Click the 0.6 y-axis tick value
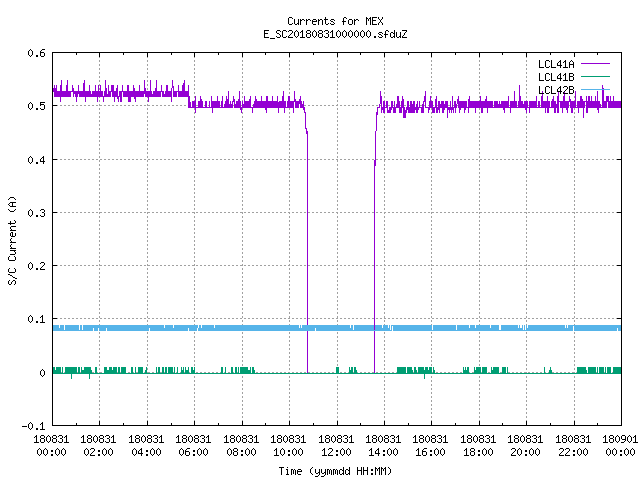 click(x=36, y=53)
